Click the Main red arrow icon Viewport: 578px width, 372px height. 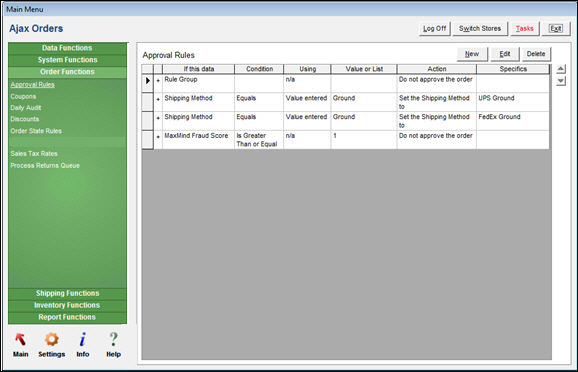(20, 339)
